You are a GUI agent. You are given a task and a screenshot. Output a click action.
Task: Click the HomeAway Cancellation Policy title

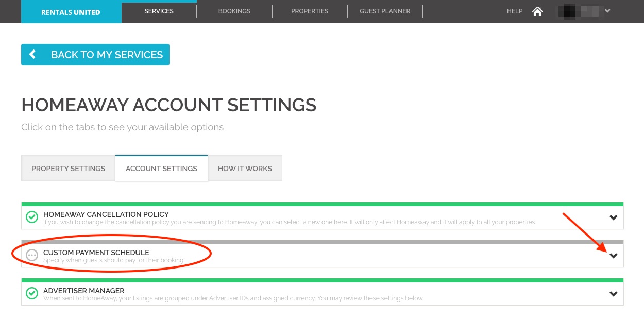click(106, 214)
